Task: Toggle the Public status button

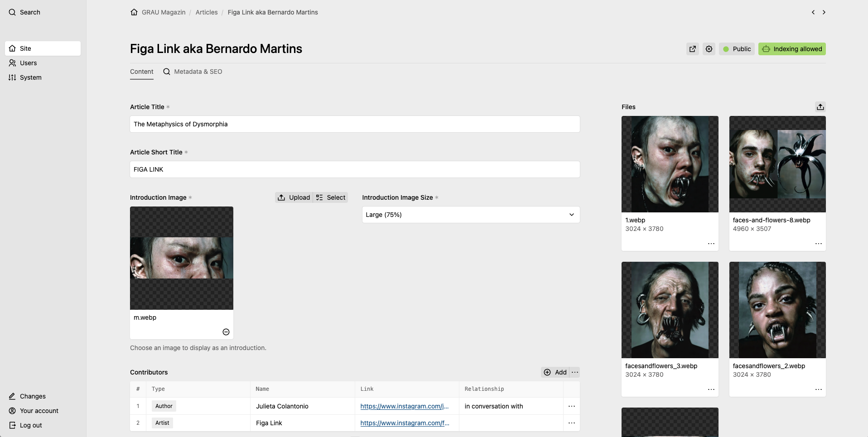Action: [x=737, y=49]
